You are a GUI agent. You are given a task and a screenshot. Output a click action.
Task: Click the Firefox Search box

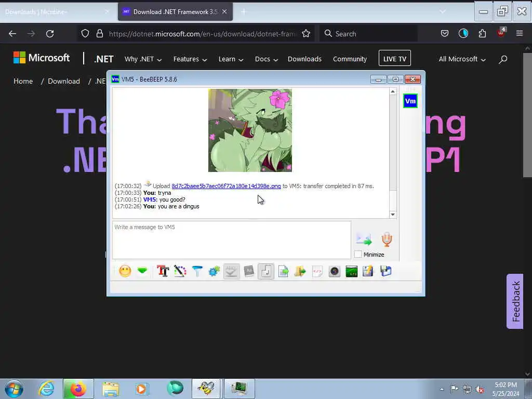(368, 34)
